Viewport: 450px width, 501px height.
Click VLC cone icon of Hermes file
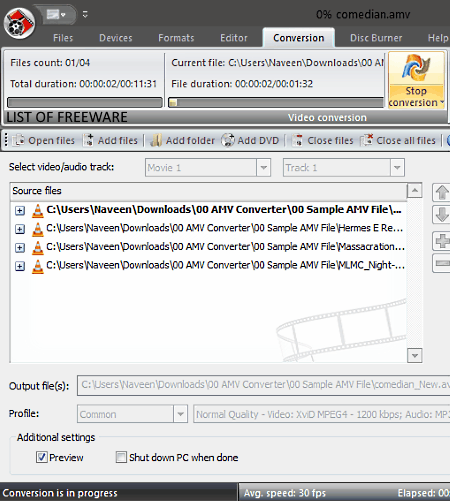tap(38, 229)
